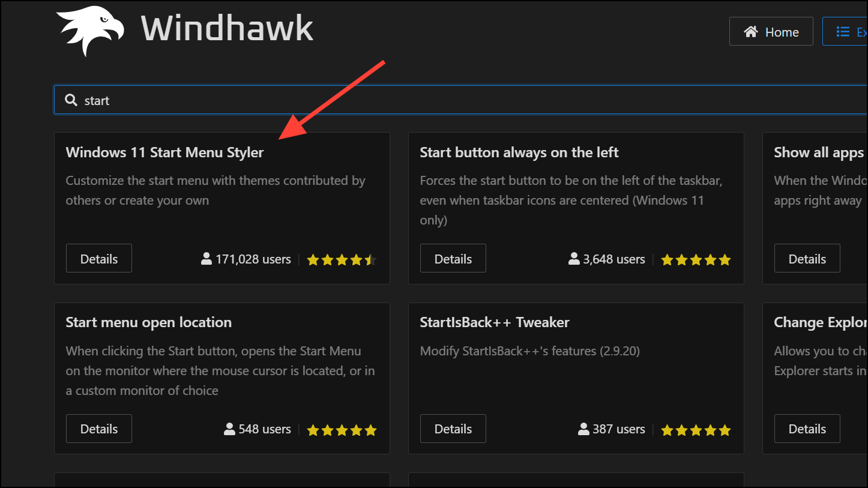Viewport: 868px width, 488px height.
Task: Open Details for Start button always on left
Action: (x=453, y=259)
